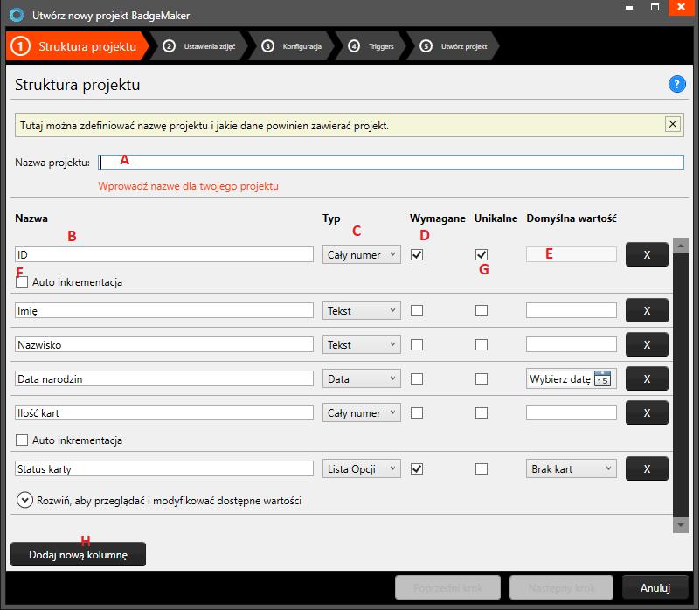Screen dimensions: 700x610
Task: Remove the Ilość kart column
Action: point(647,412)
